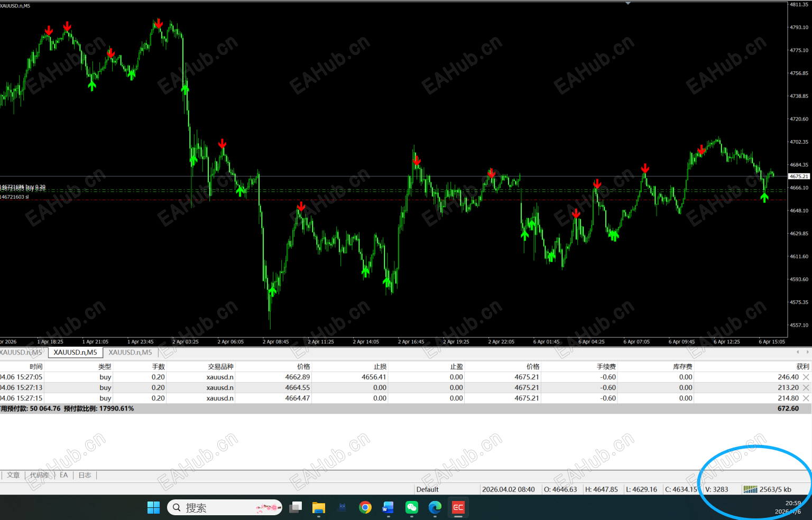The height and width of the screenshot is (520, 812).
Task: Open WeChat from the taskbar
Action: point(411,507)
